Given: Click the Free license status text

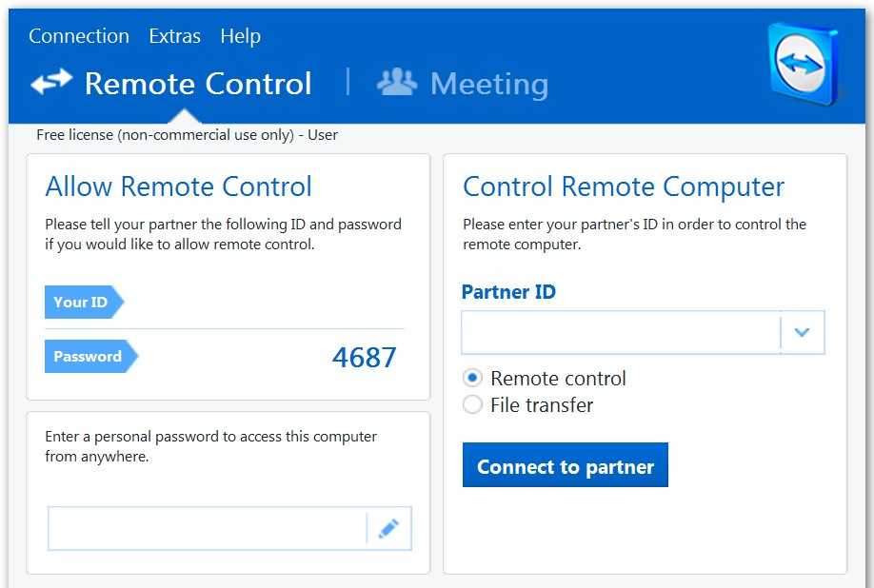Looking at the screenshot, I should click(x=187, y=135).
